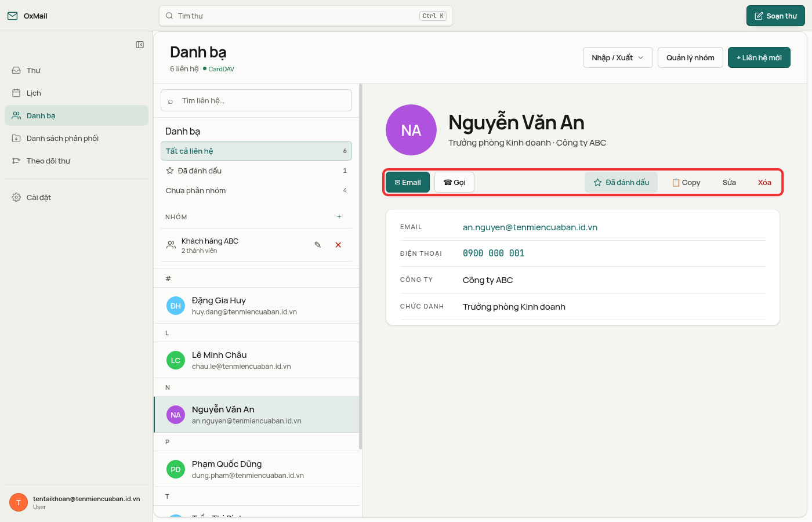Image resolution: width=812 pixels, height=522 pixels.
Task: Open Theo dõi thư tracking
Action: point(77,161)
